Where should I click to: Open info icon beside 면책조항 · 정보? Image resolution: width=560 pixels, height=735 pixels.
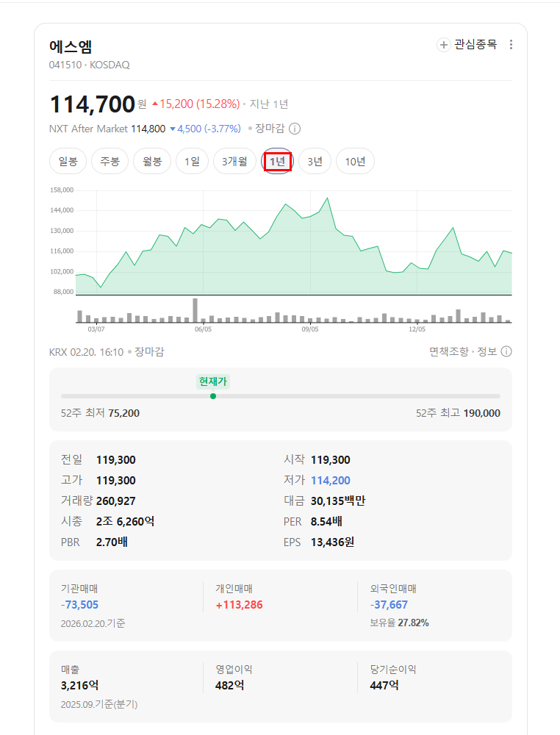506,351
